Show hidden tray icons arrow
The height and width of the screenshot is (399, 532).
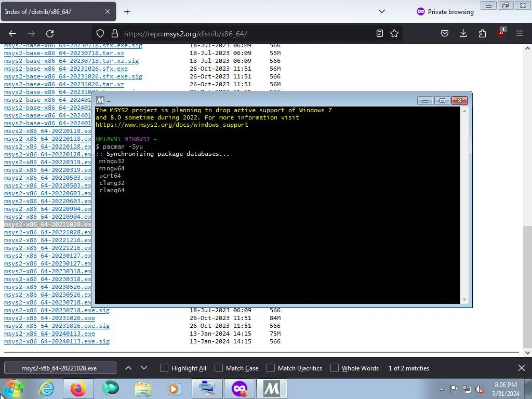tap(442, 389)
